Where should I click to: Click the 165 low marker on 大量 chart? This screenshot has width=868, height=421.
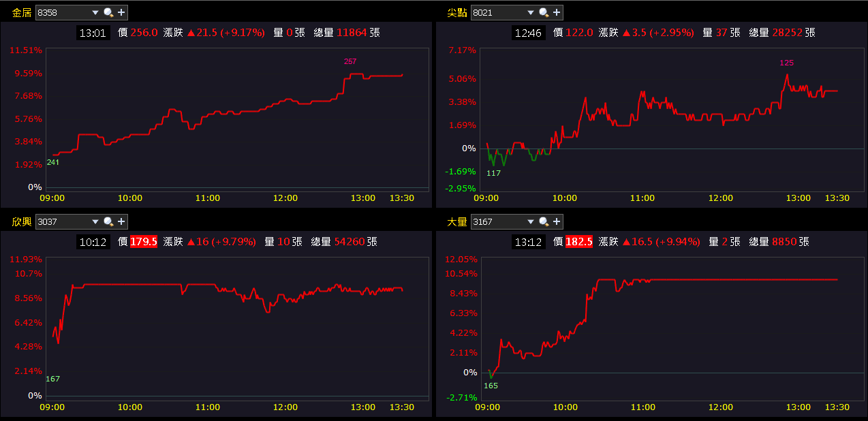491,386
